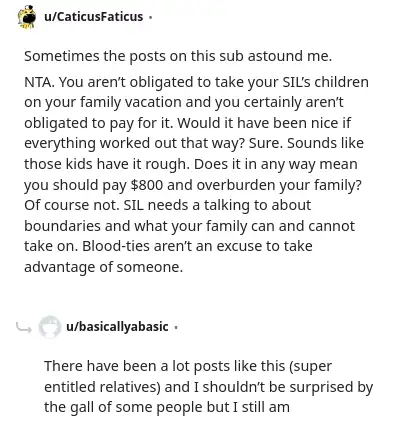The image size is (400, 443).
Task: Click the 'NTA.' verdict at start of comment
Action: click(39, 82)
